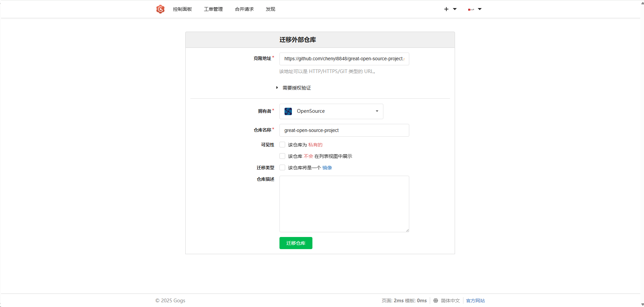Navigate to the 发现 page
644x307 pixels.
pyautogui.click(x=270, y=9)
